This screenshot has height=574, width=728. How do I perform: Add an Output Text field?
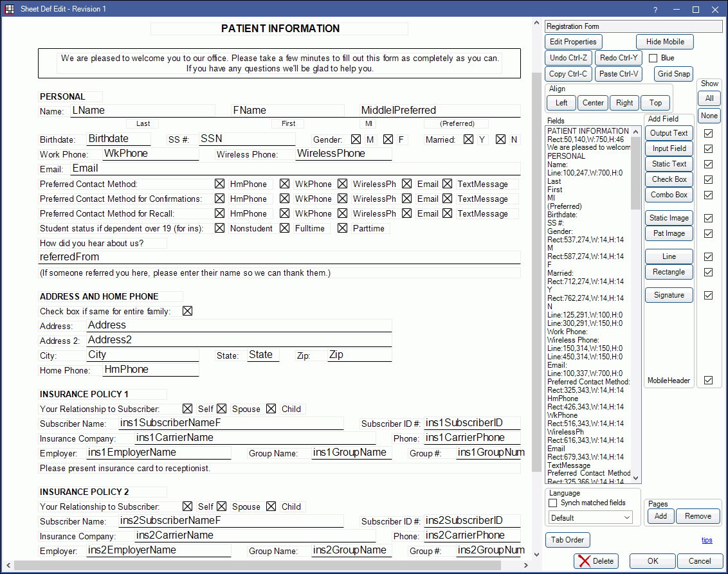[668, 132]
